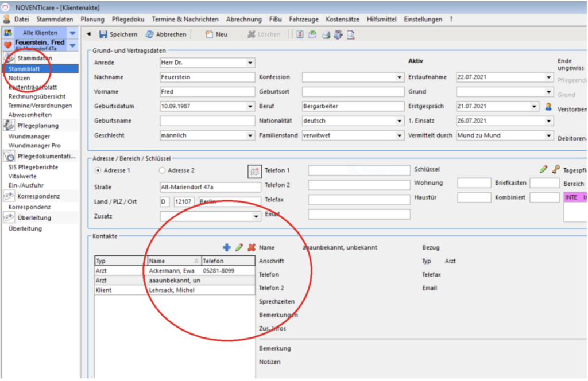Select the Adresse 1 radio button
This screenshot has height=381, width=588.
[98, 170]
